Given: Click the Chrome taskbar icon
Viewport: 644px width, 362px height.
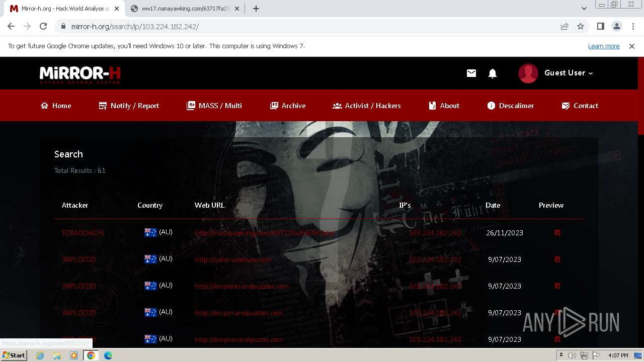Looking at the screenshot, I should (91, 355).
